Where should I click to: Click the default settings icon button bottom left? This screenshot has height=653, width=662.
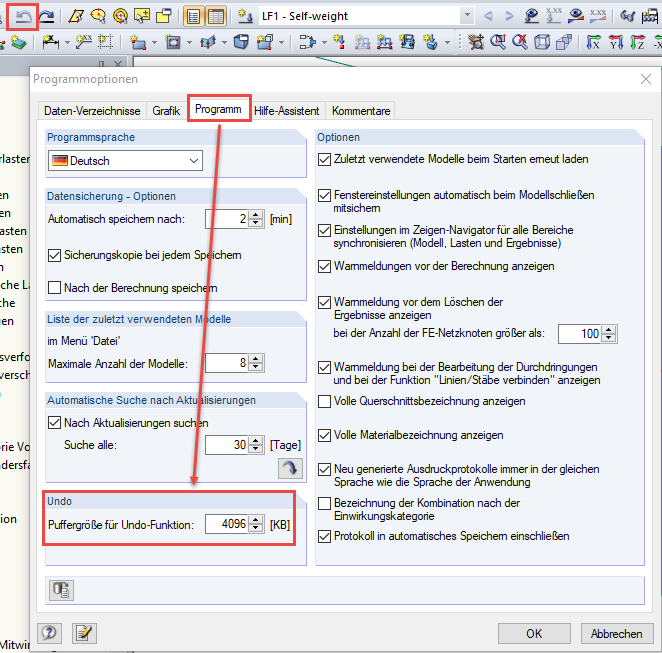[x=61, y=590]
